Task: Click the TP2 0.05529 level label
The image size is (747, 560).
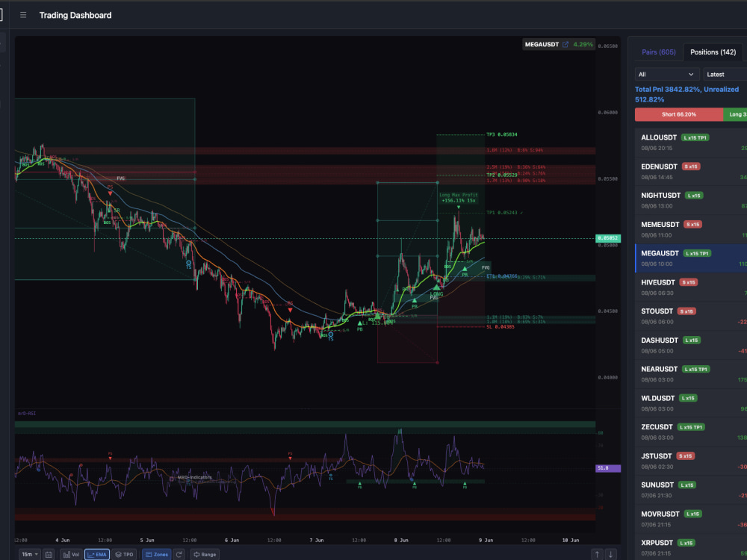Action: (502, 175)
